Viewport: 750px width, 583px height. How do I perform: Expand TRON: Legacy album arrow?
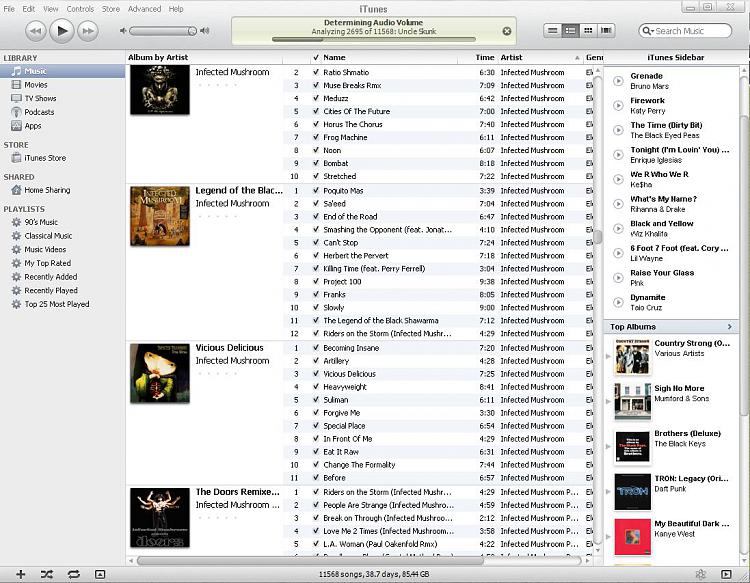[x=608, y=492]
